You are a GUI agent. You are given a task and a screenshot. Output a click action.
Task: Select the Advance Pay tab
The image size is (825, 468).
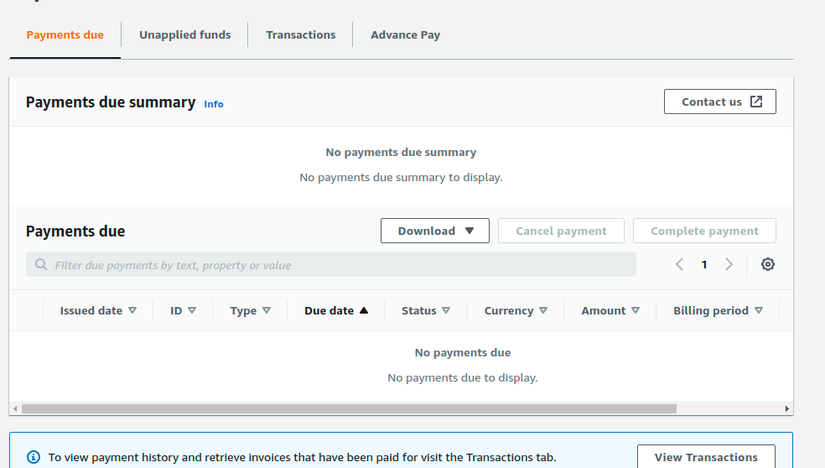point(405,35)
